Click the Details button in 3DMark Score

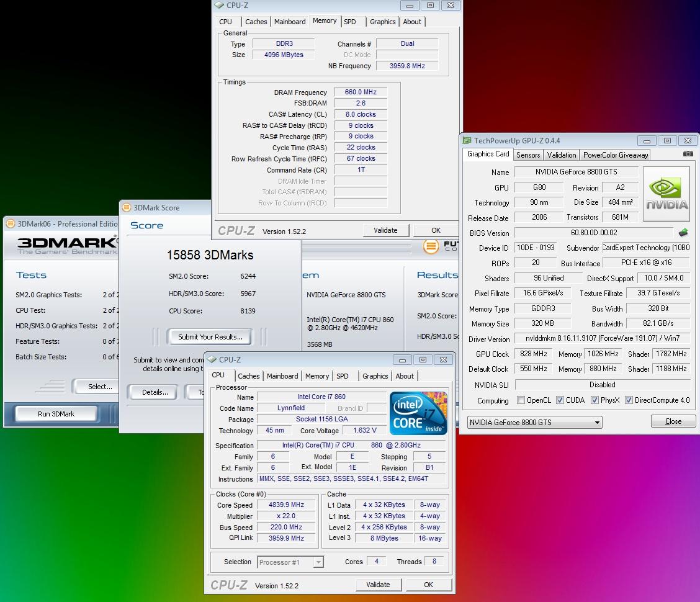155,393
